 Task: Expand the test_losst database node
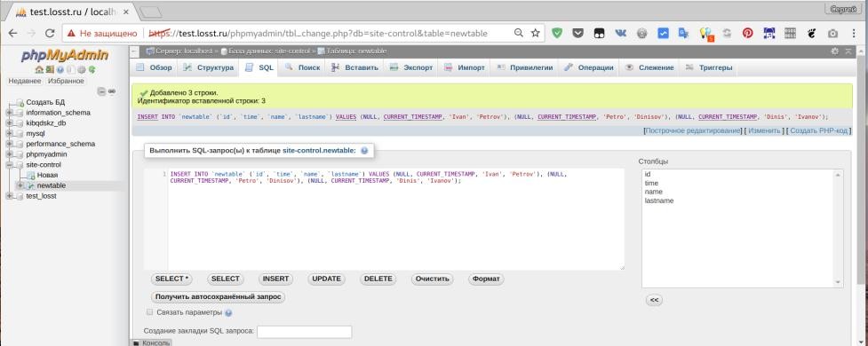(10, 196)
